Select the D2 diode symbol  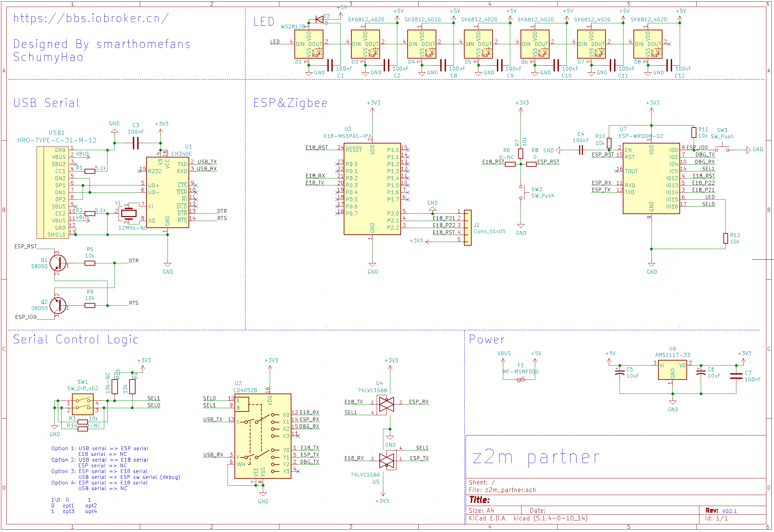pos(319,19)
